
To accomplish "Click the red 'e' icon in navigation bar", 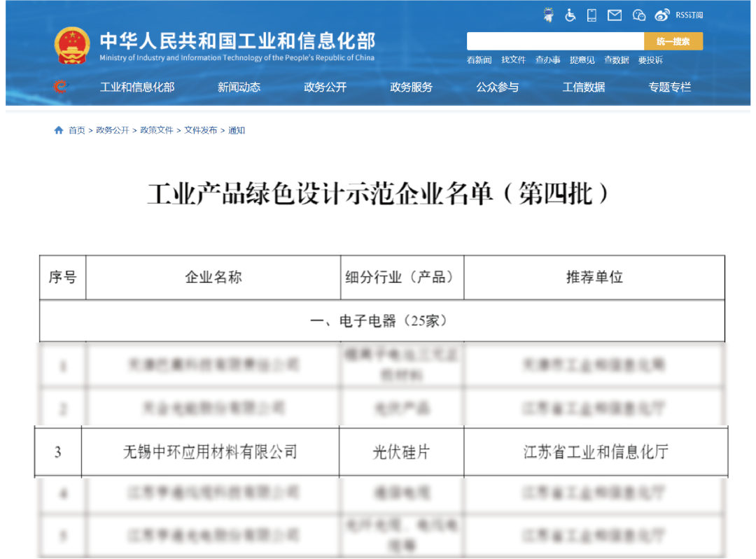I will [61, 87].
